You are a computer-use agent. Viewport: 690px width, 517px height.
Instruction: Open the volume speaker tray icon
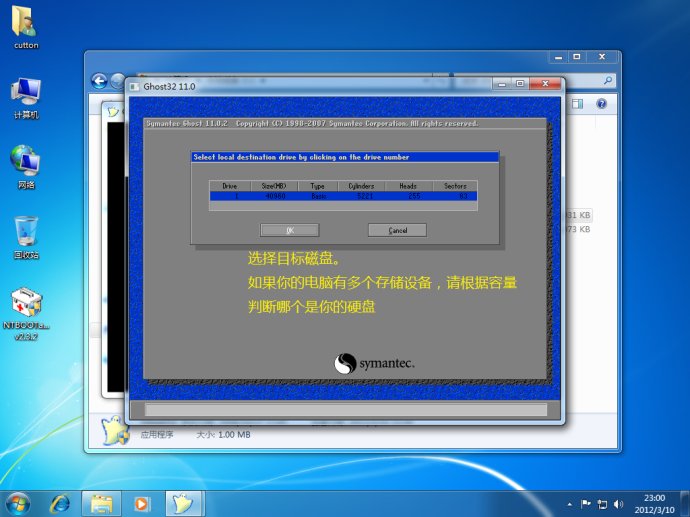(x=618, y=504)
